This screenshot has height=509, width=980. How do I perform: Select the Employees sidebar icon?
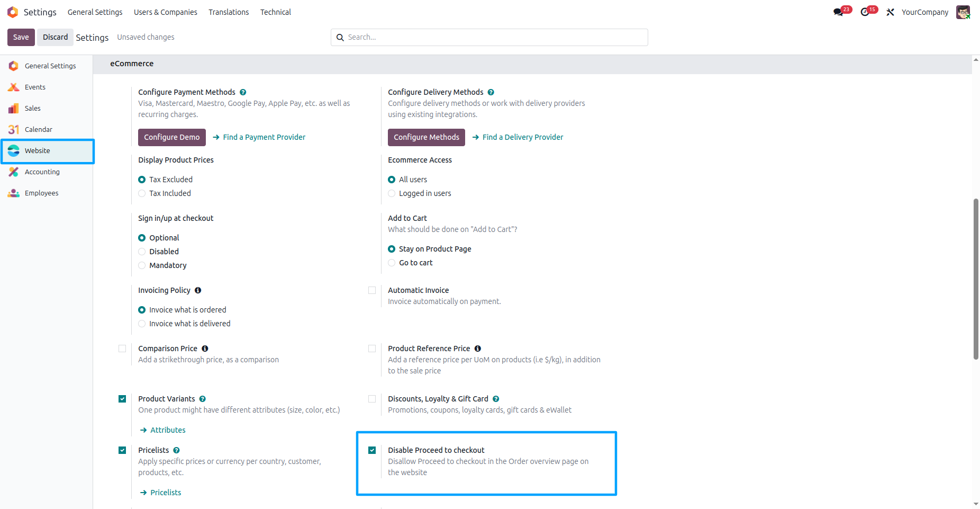tap(13, 193)
